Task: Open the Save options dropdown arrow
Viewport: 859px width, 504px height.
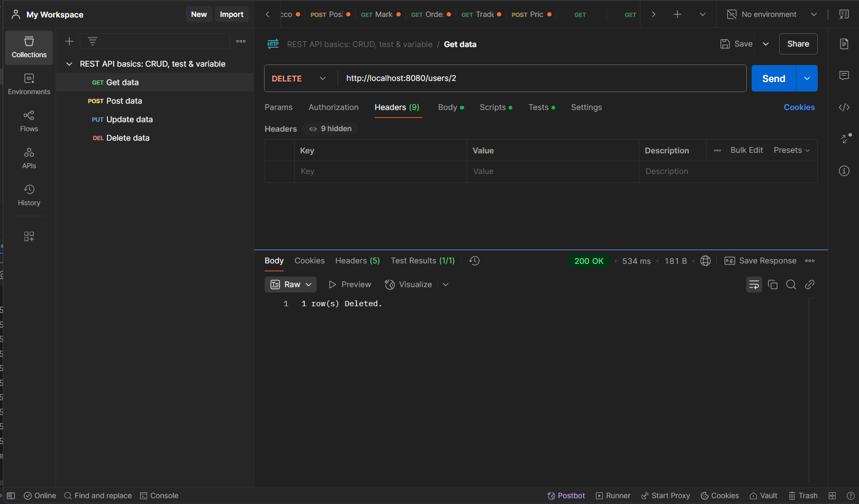Action: pos(766,44)
